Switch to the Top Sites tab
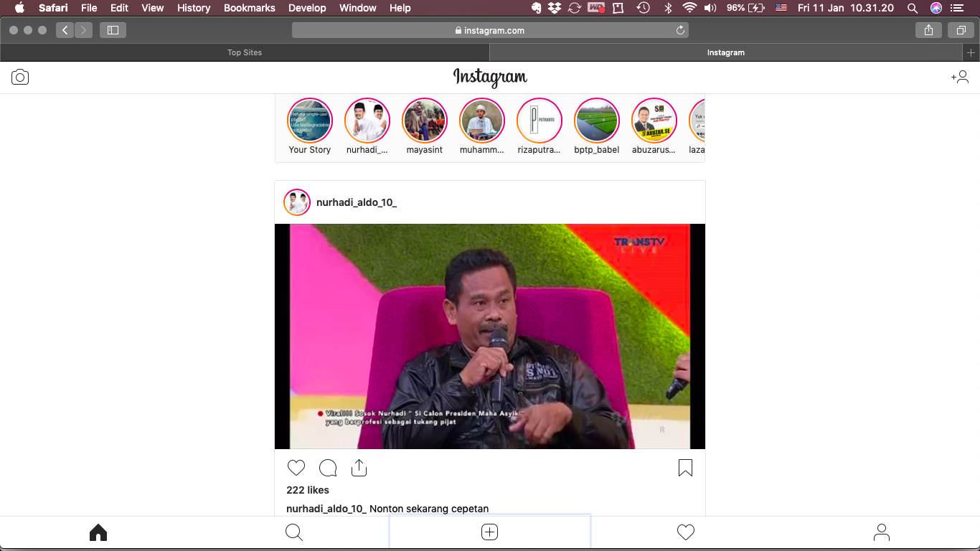The height and width of the screenshot is (551, 980). coord(245,52)
